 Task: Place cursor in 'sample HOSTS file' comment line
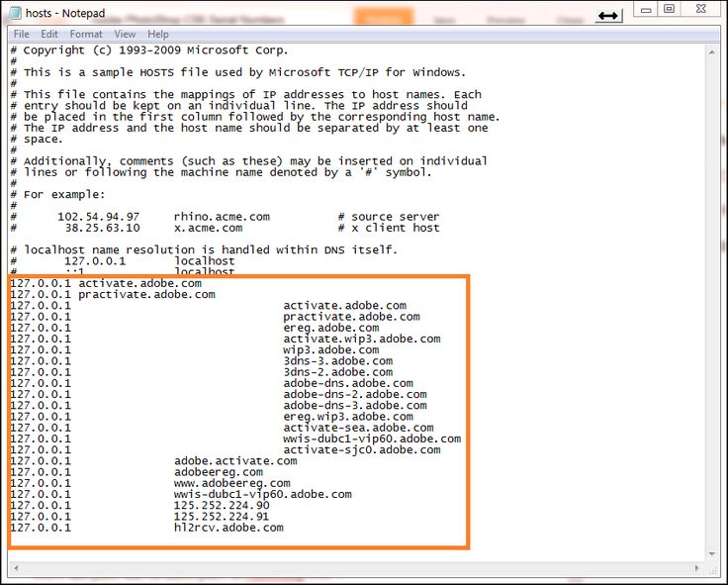237,72
